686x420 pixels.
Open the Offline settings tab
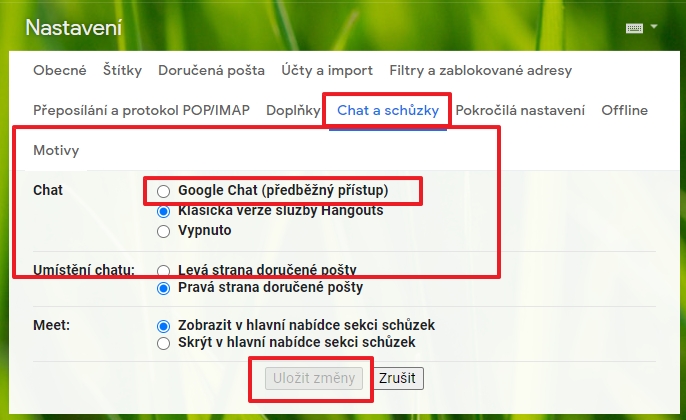point(624,110)
